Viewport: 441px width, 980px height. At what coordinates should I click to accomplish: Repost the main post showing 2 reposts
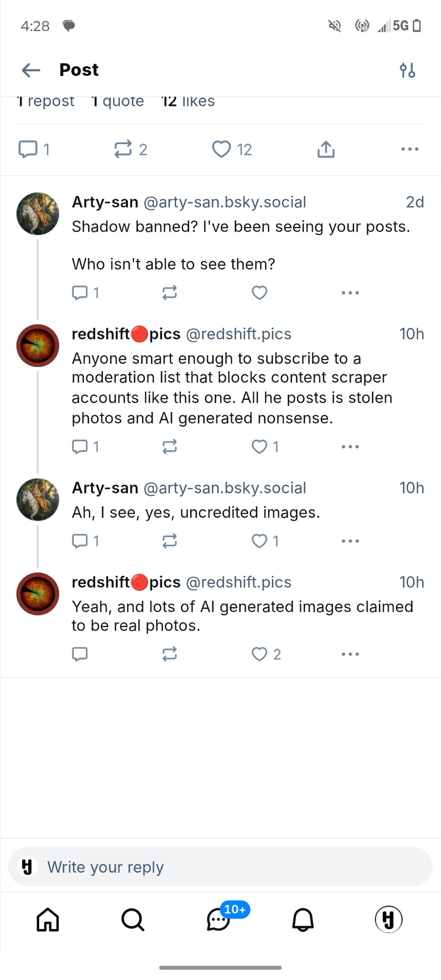(130, 149)
